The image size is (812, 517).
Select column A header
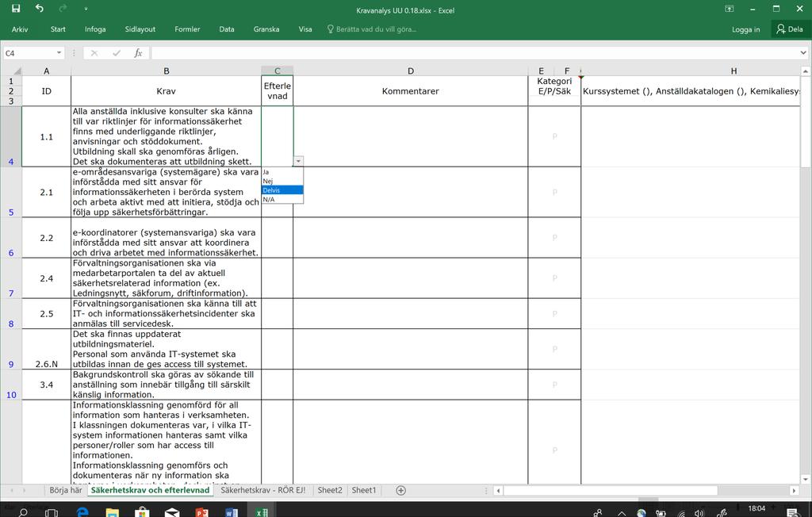47,71
